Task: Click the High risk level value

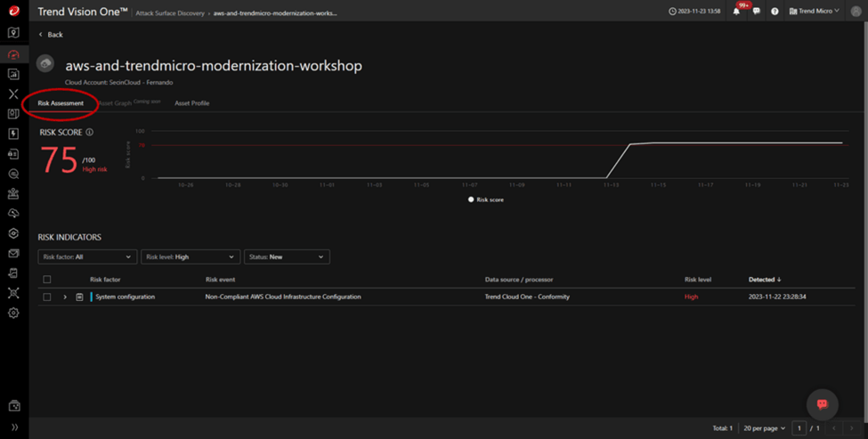Action: pos(691,297)
